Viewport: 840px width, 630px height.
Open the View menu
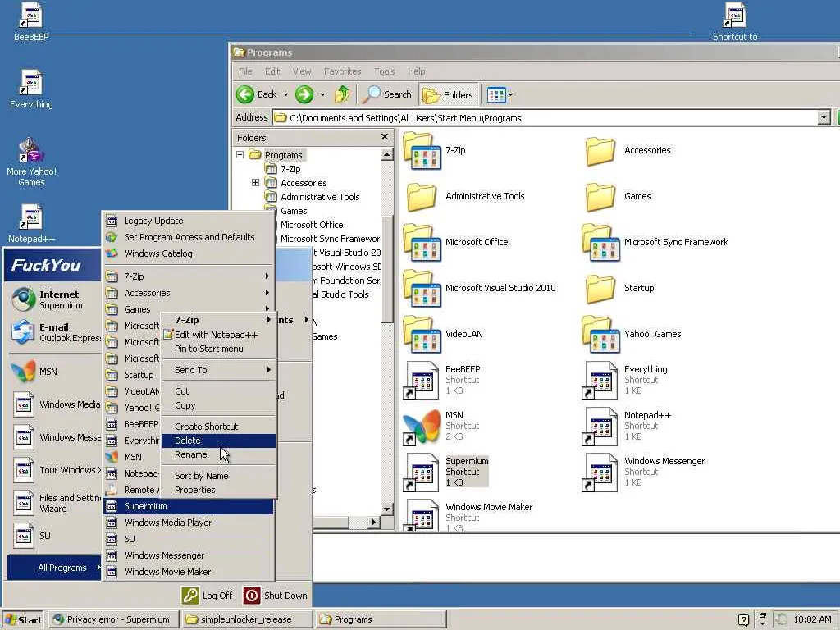coord(302,71)
